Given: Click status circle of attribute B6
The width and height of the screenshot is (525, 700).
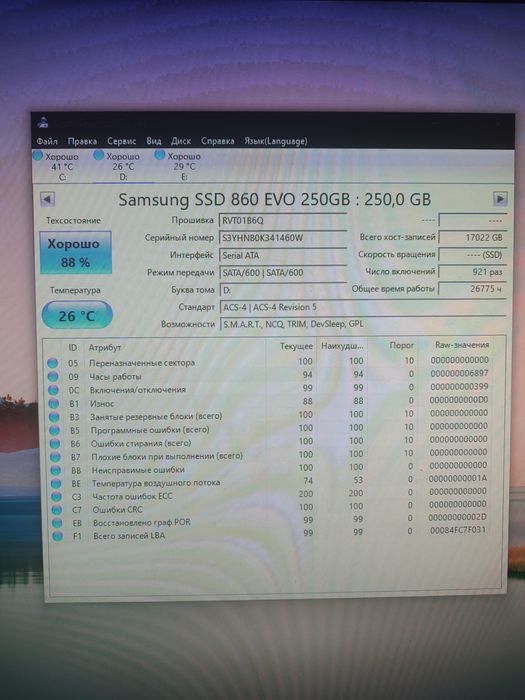Looking at the screenshot, I should pos(55,444).
